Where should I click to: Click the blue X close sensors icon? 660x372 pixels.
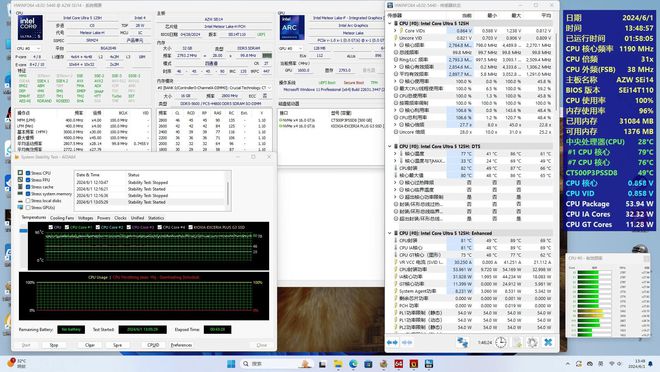(x=548, y=343)
